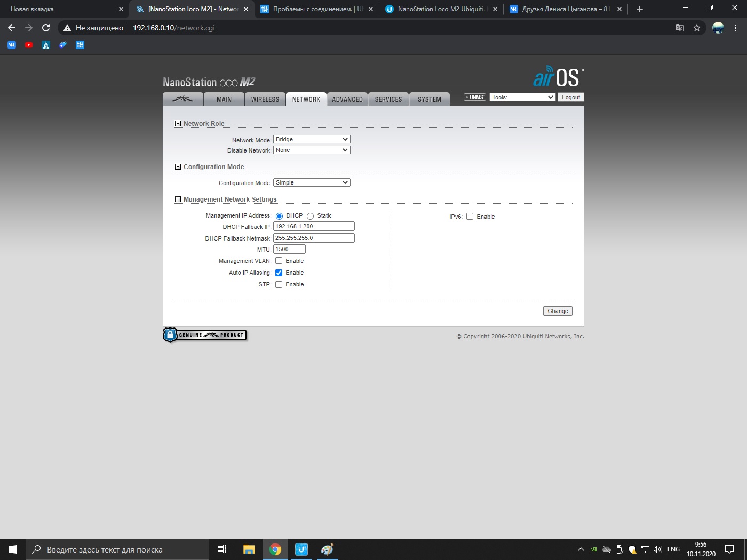The width and height of the screenshot is (747, 560).
Task: Click the browser Back arrow
Action: [12, 28]
